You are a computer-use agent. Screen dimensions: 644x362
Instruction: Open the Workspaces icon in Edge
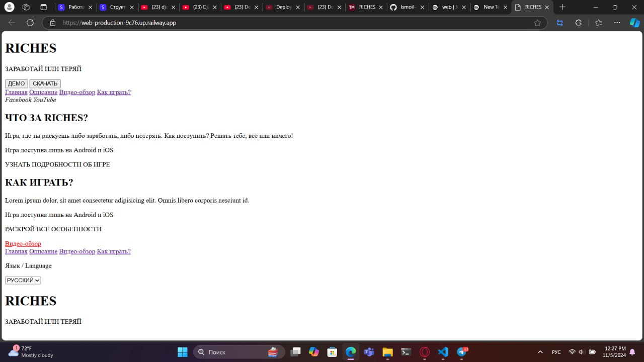point(26,7)
